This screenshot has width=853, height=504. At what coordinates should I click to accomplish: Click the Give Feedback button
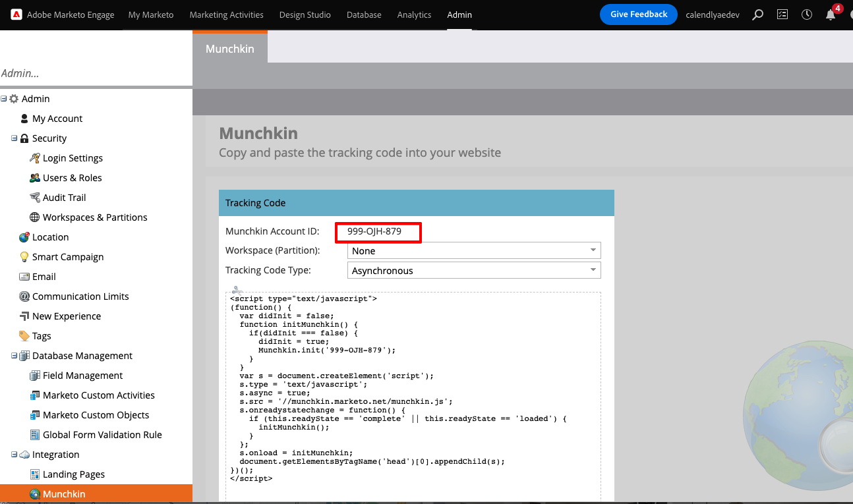[x=638, y=14]
